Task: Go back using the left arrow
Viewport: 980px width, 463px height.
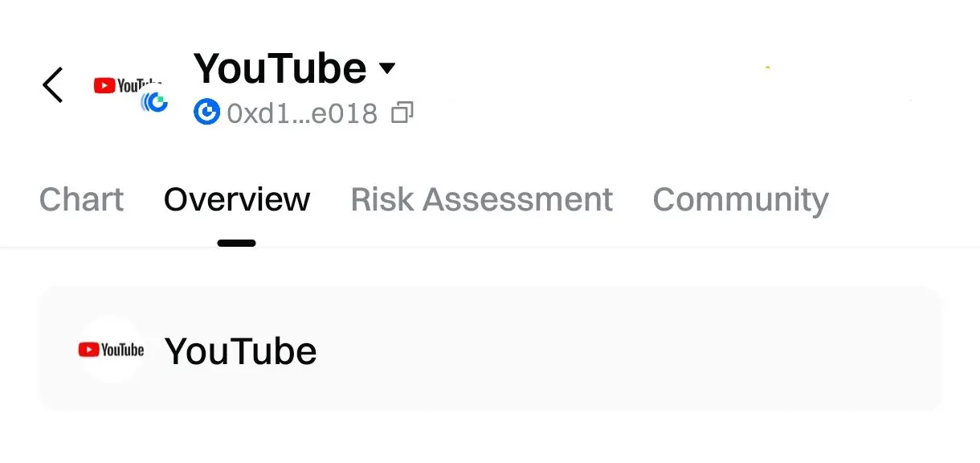Action: point(53,84)
